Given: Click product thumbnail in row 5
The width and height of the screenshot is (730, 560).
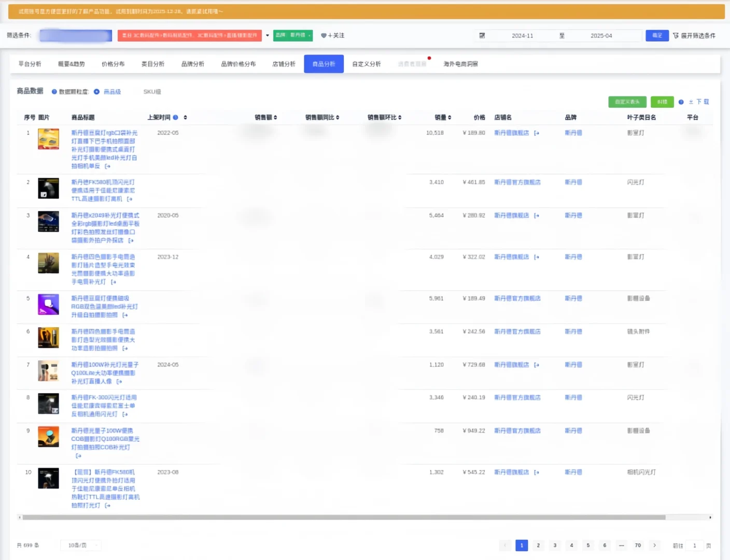Looking at the screenshot, I should click(48, 304).
